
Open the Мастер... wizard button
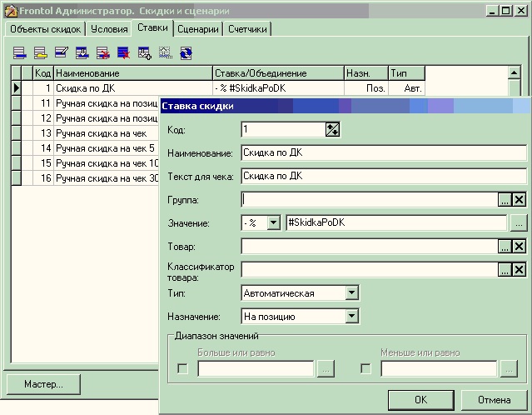click(x=43, y=384)
